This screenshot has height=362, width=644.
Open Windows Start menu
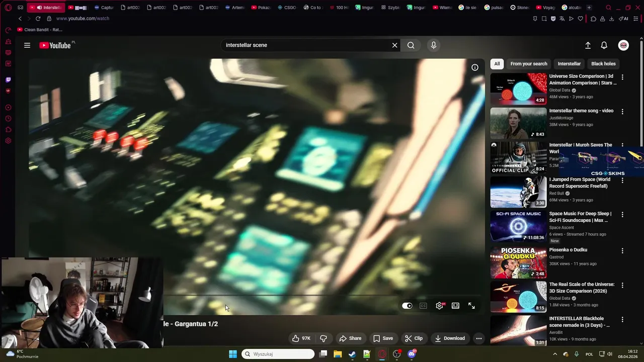(233, 354)
